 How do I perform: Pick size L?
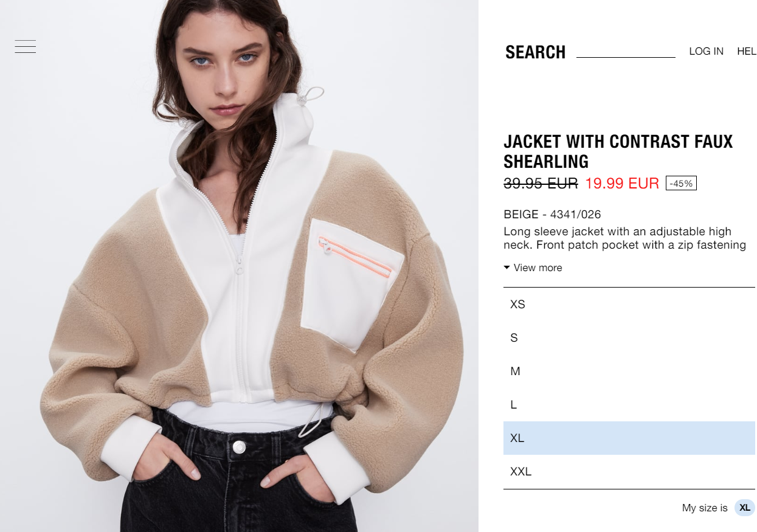point(629,405)
